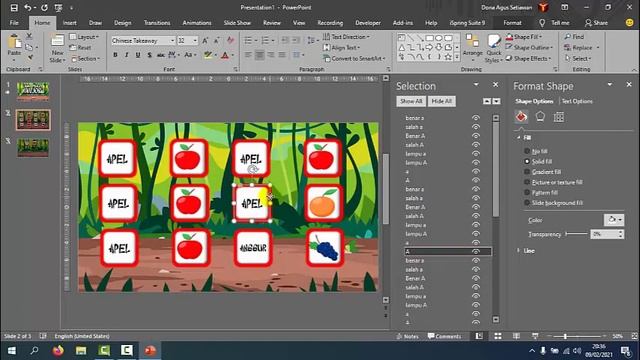Open Firefox from the taskbar
Screen dimensions: 640x360
tap(58, 351)
